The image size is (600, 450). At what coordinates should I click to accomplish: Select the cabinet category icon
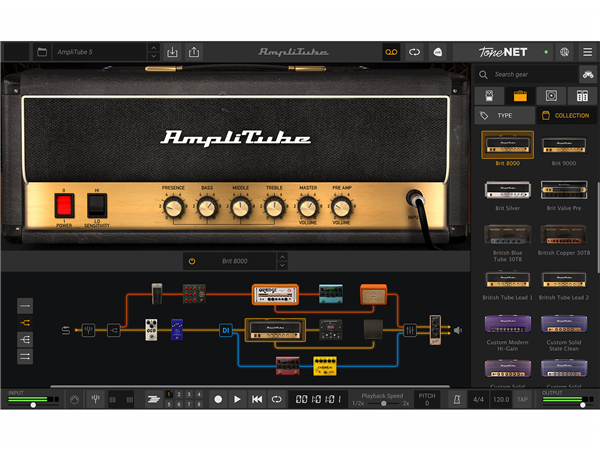(551, 96)
